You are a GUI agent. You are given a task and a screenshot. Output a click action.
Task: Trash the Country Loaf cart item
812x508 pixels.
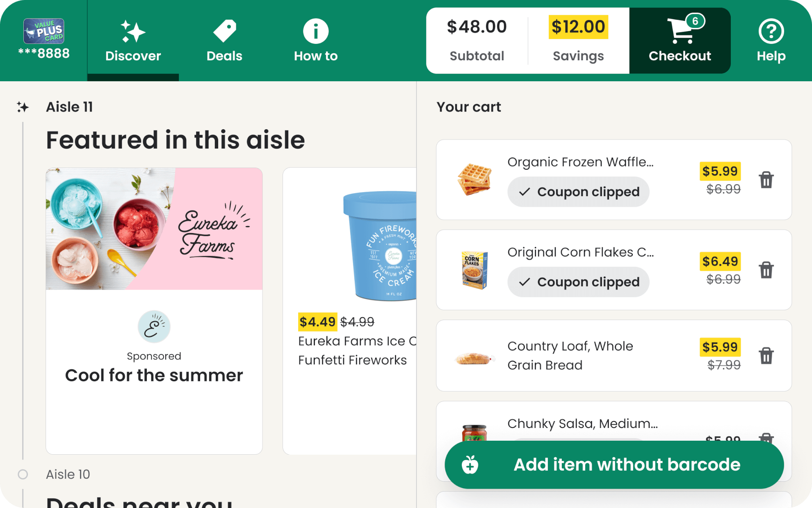pos(766,356)
